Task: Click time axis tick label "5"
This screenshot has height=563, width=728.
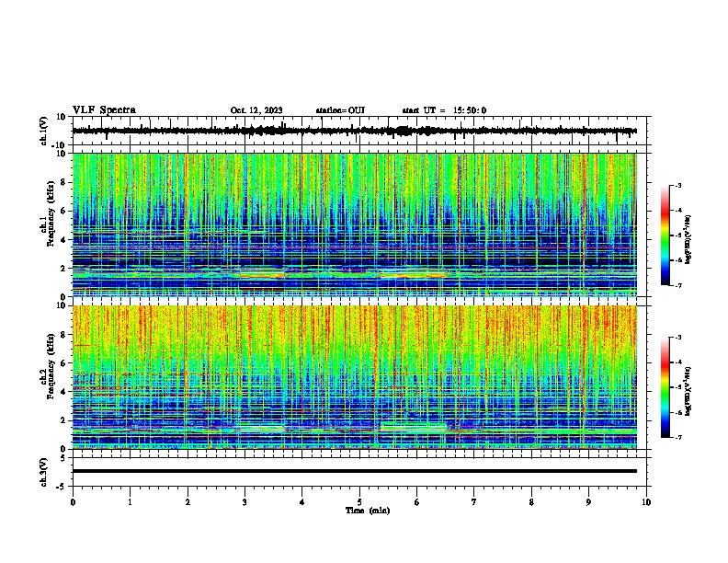Action: pyautogui.click(x=359, y=502)
